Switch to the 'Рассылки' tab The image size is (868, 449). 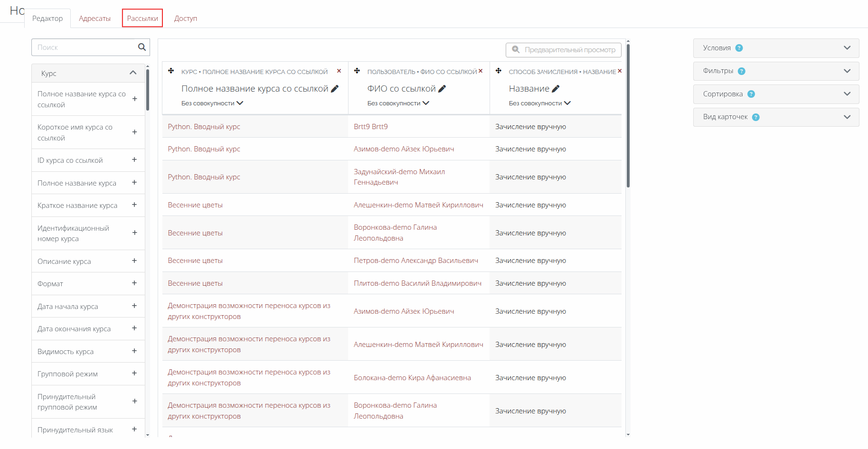tap(142, 19)
